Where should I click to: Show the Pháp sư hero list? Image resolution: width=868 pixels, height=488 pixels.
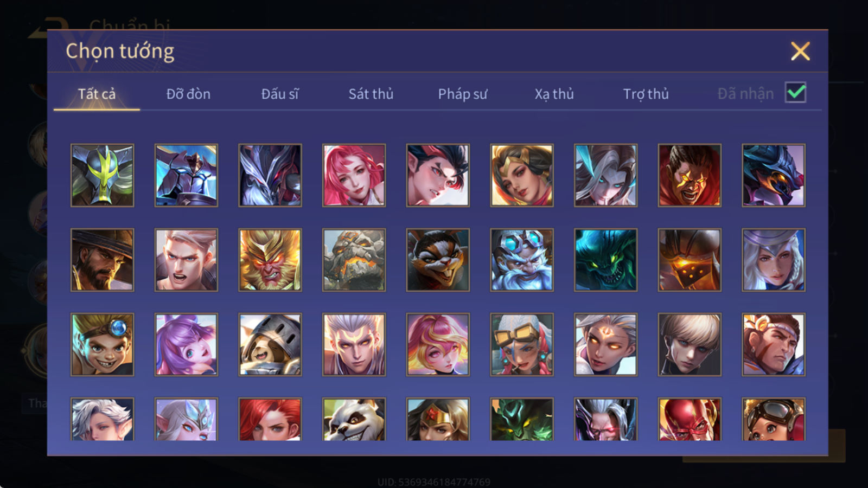(463, 94)
